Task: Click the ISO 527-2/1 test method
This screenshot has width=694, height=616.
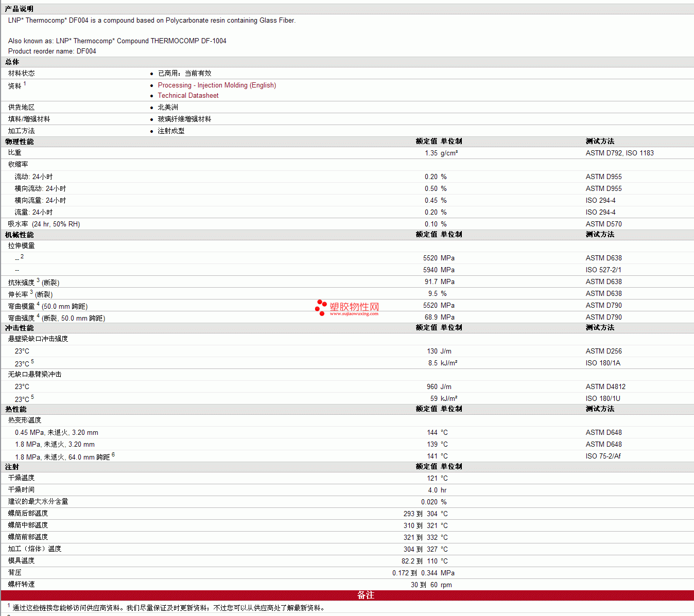Action: [603, 270]
